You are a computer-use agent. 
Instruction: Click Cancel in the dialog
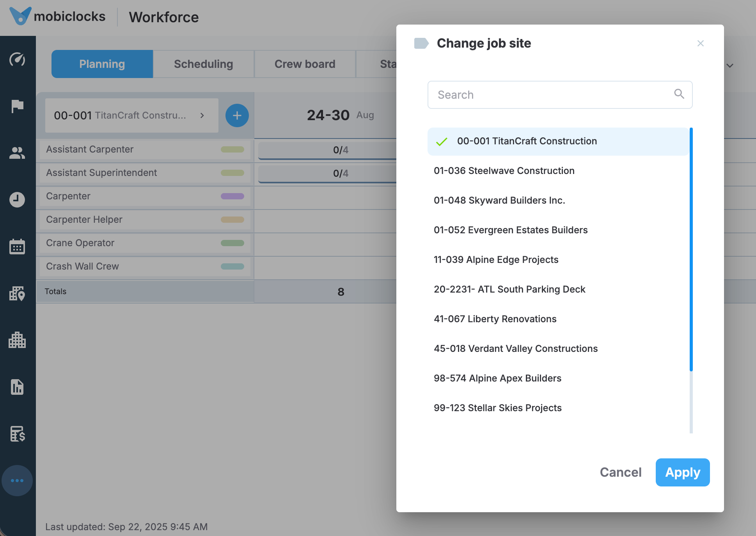620,472
